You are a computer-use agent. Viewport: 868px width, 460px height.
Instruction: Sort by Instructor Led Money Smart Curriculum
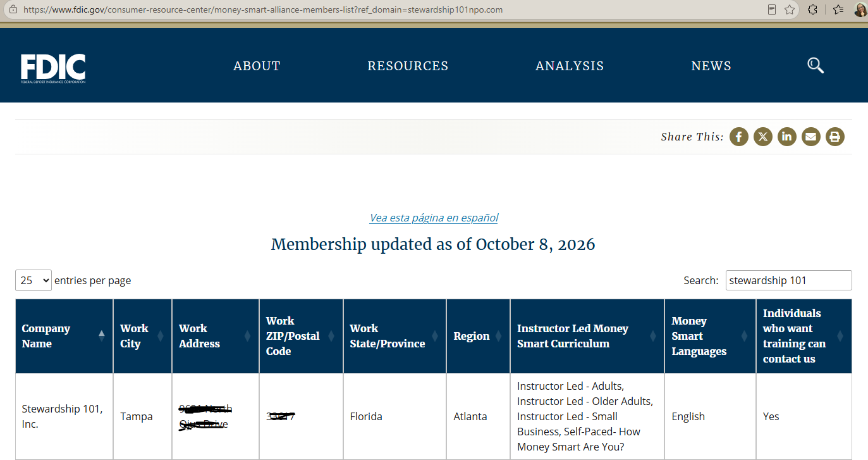tap(587, 336)
